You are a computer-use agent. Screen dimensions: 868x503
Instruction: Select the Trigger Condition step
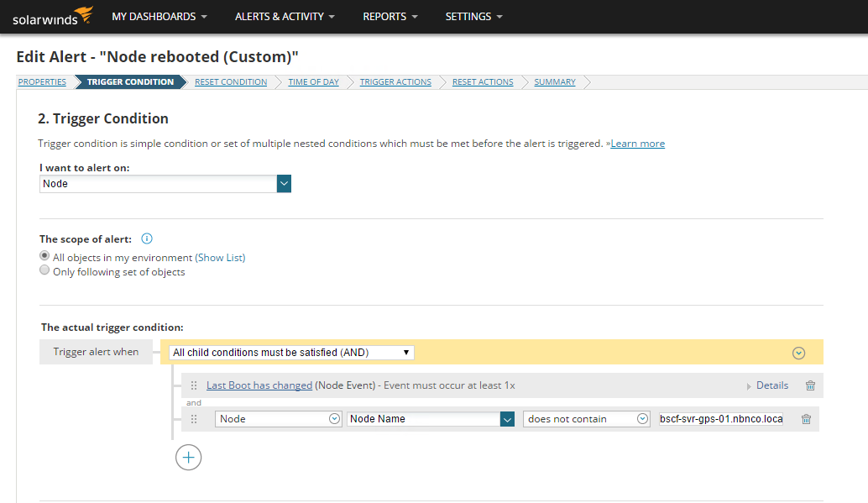(x=130, y=82)
